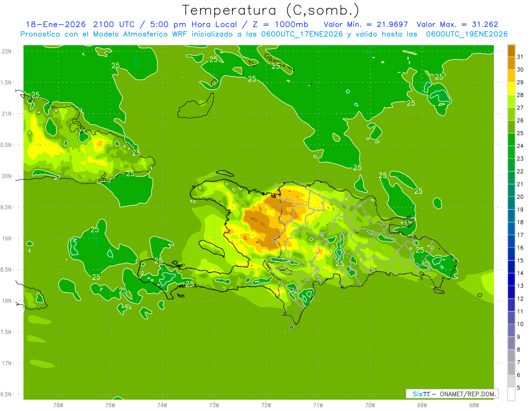Screen dimensions: 532x411
Task: Click the initialization stamp "0600UTC_17ENE2026"
Action: tap(301, 34)
